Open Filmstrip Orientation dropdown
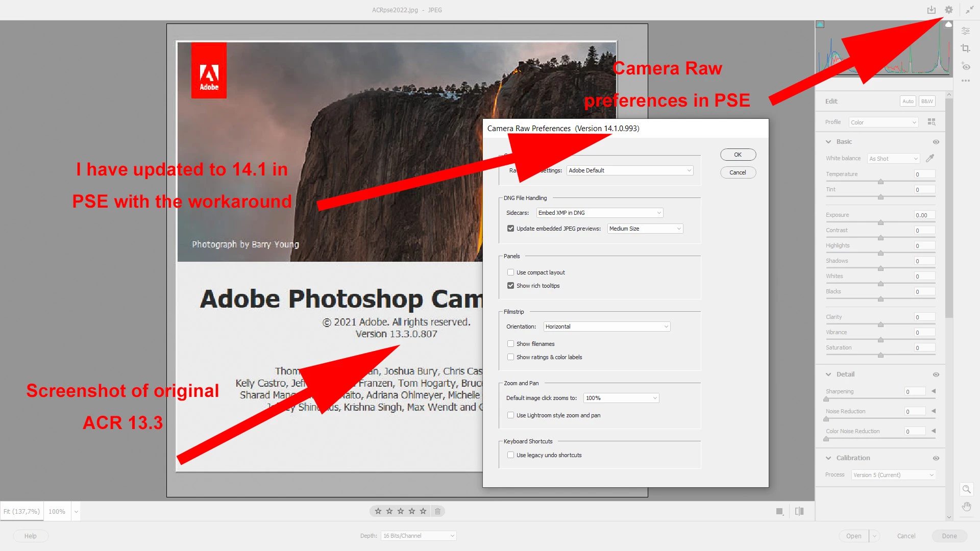This screenshot has height=551, width=980. pos(607,327)
